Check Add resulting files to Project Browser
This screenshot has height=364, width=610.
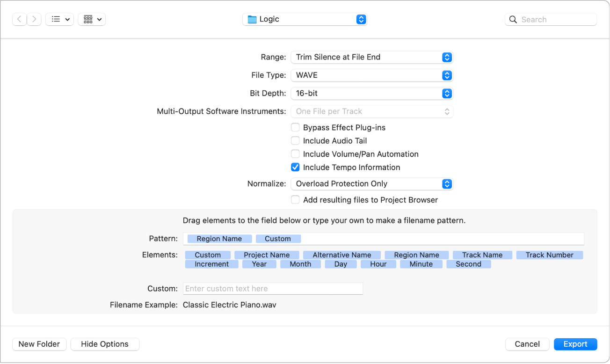click(x=295, y=199)
